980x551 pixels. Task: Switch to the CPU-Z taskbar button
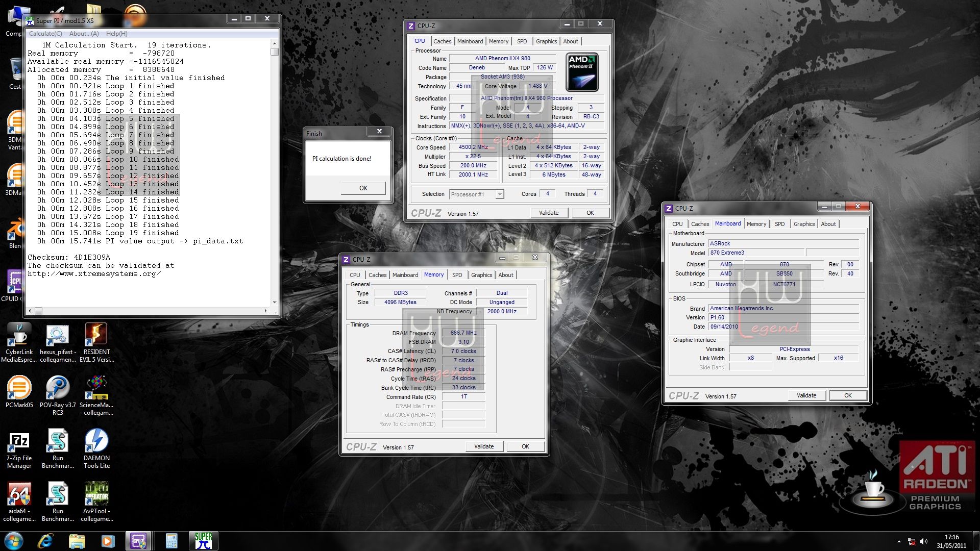(x=139, y=541)
